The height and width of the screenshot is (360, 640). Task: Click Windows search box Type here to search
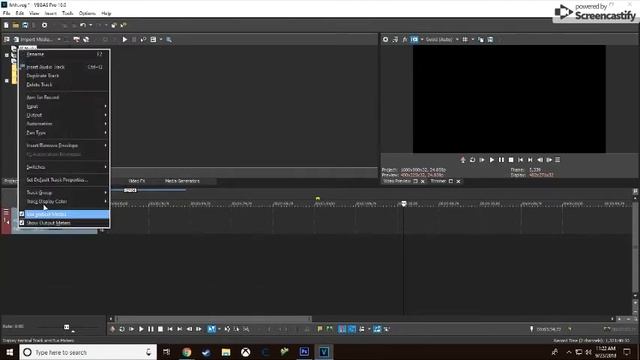[x=88, y=352]
